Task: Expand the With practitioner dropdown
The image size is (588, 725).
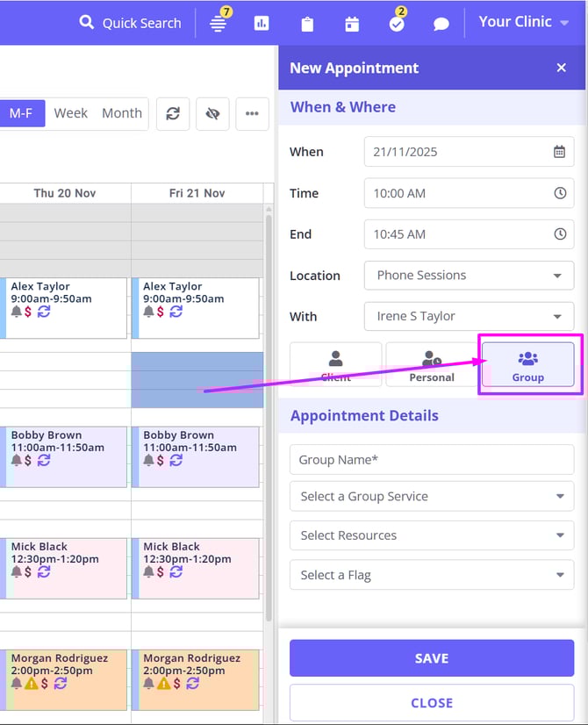Action: (469, 317)
